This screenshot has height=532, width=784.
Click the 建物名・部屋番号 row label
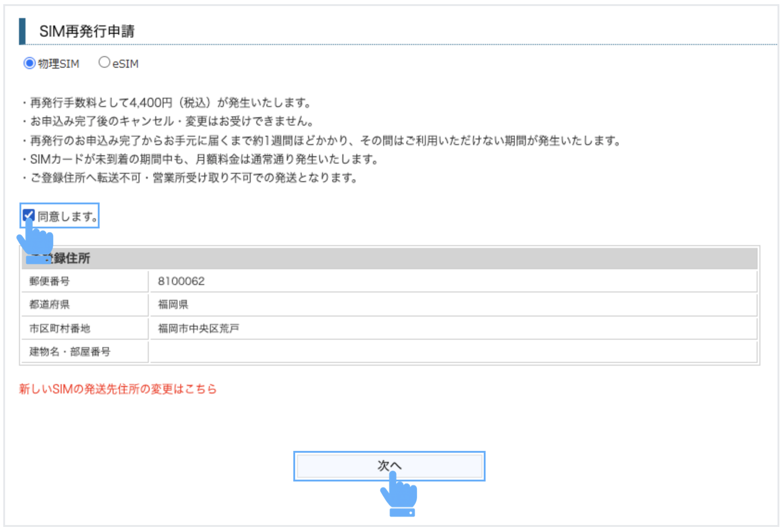(x=70, y=352)
